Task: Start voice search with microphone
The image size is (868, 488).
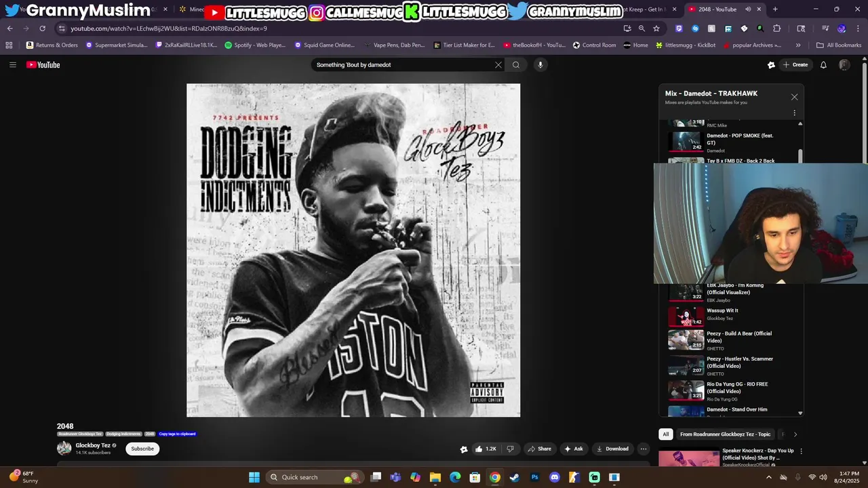Action: 540,65
